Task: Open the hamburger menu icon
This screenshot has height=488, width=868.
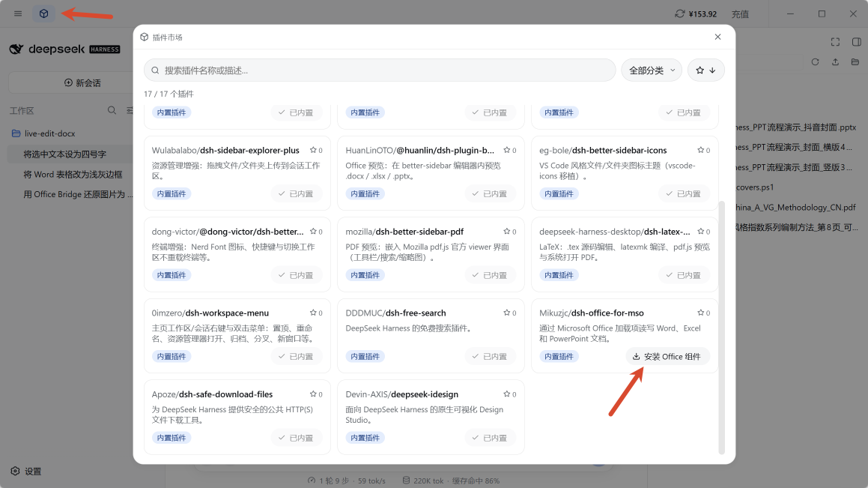Action: tap(18, 13)
